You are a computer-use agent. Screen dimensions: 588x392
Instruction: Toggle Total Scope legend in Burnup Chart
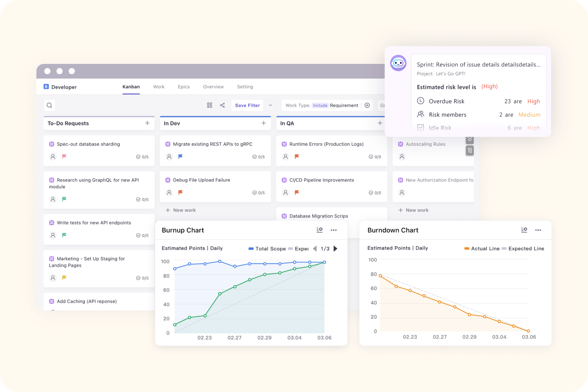(x=267, y=249)
